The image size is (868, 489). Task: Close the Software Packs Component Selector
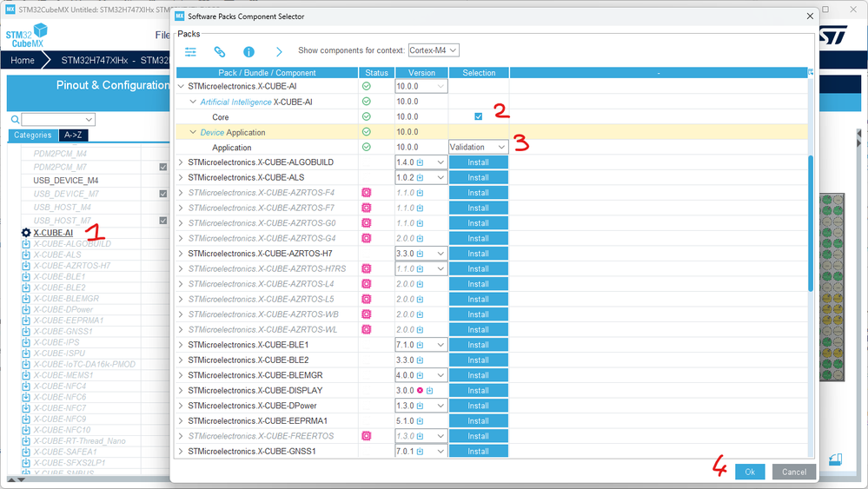point(810,16)
